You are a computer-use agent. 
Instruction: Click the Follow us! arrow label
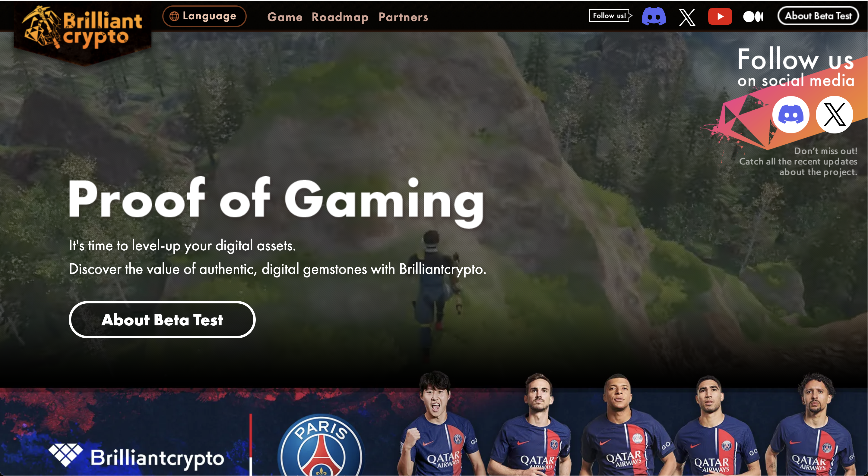point(610,15)
